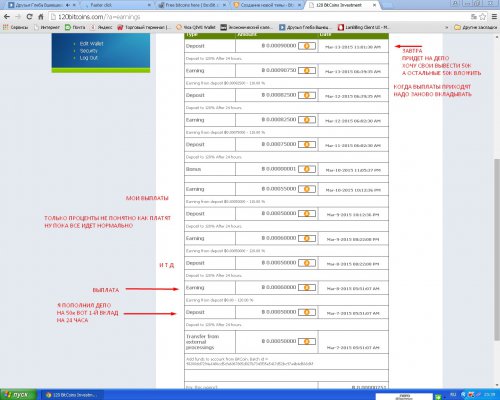Open the Яндекс bookmark
The height and width of the screenshot is (400, 500).
[x=102, y=27]
